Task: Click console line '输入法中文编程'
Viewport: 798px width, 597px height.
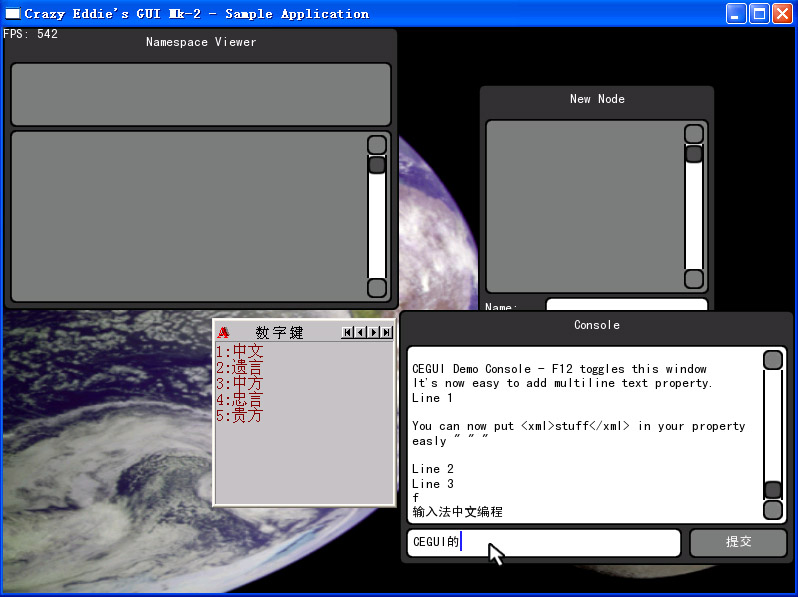Action: click(458, 511)
